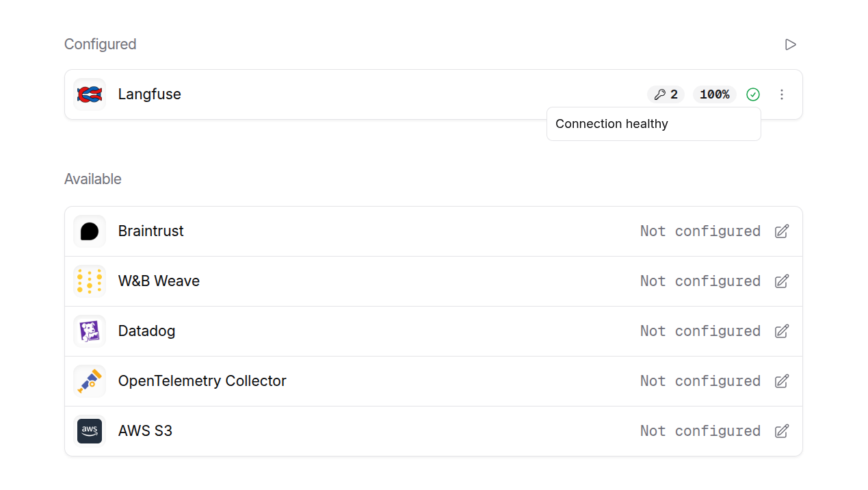The height and width of the screenshot is (490, 868).
Task: Click the Braintrust logo
Action: pos(90,231)
